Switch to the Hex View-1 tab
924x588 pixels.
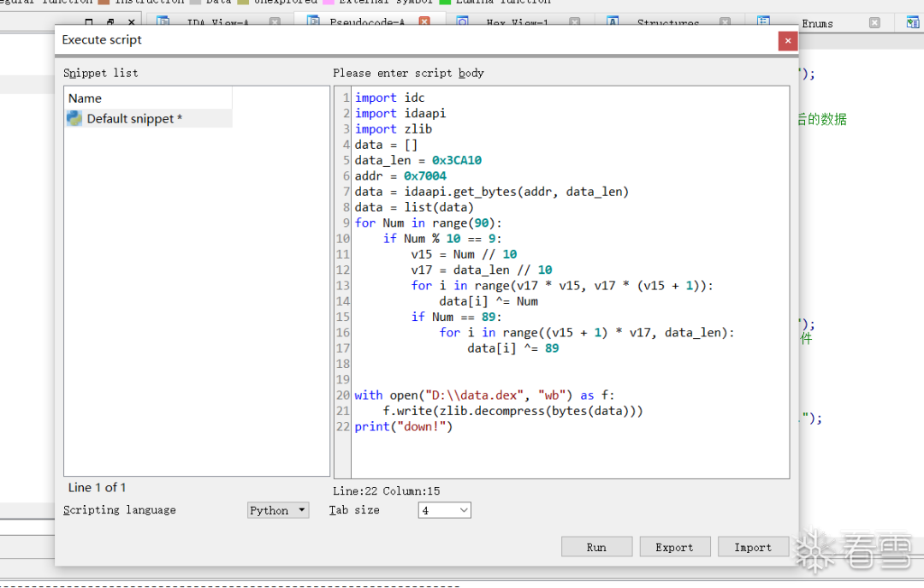click(517, 22)
